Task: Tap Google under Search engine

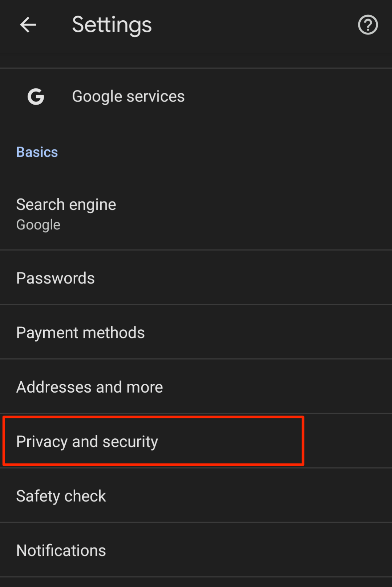Action: point(38,224)
